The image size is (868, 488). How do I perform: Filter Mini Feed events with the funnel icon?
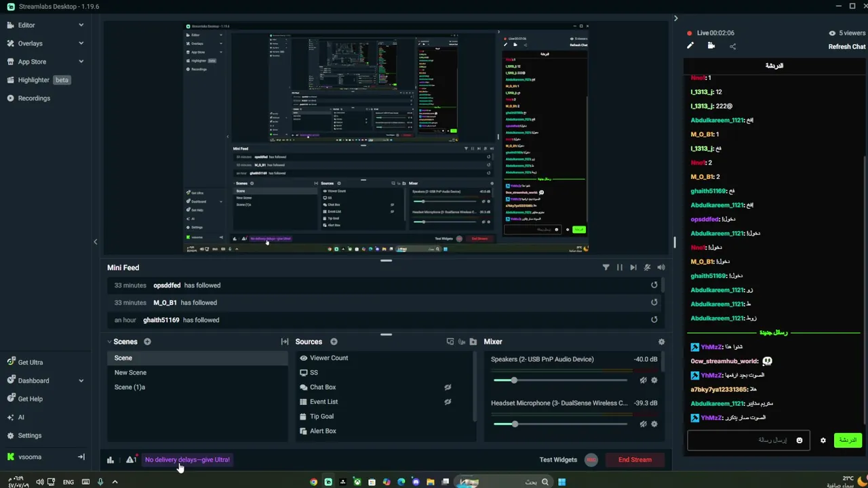(606, 268)
